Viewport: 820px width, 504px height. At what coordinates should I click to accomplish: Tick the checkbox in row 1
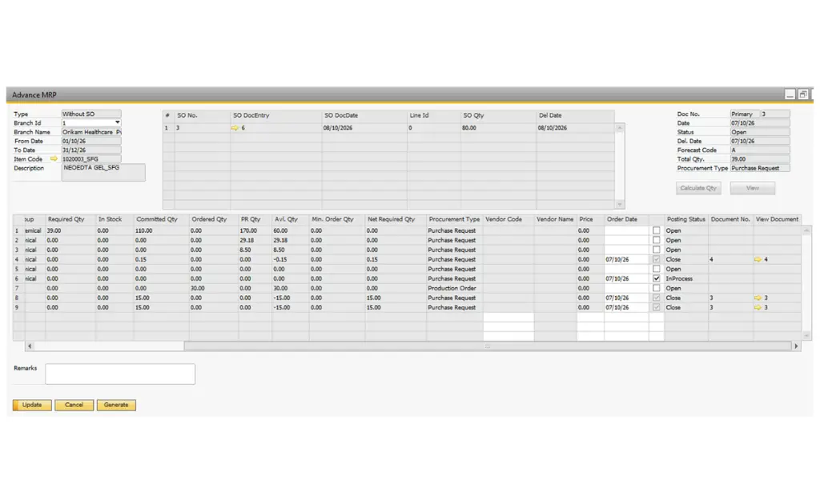pyautogui.click(x=657, y=230)
